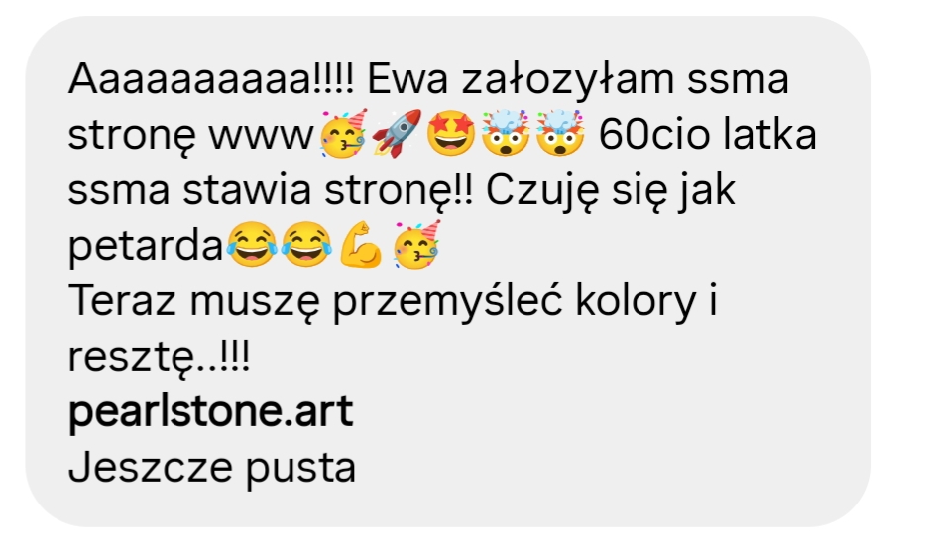This screenshot has height=560, width=930.
Task: Click exploding head emoji next to 60cio
Action: (x=560, y=133)
